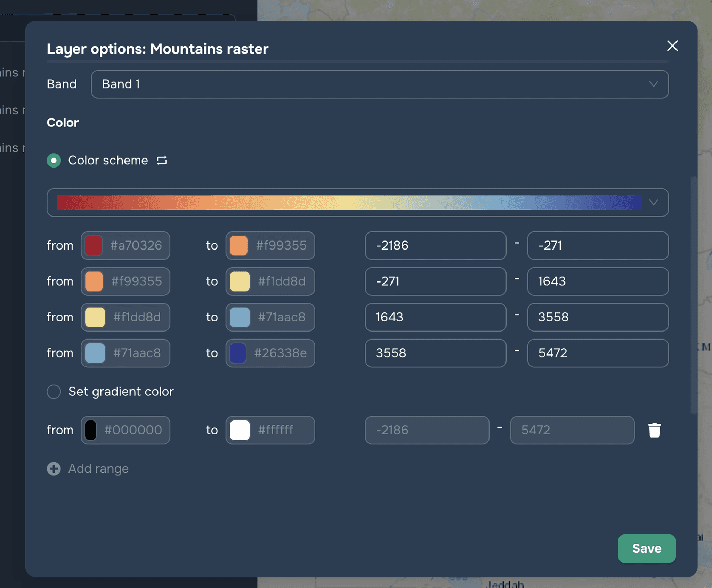Viewport: 712px width, 588px height.
Task: Click the white #ffffff gradient swatch
Action: click(240, 430)
